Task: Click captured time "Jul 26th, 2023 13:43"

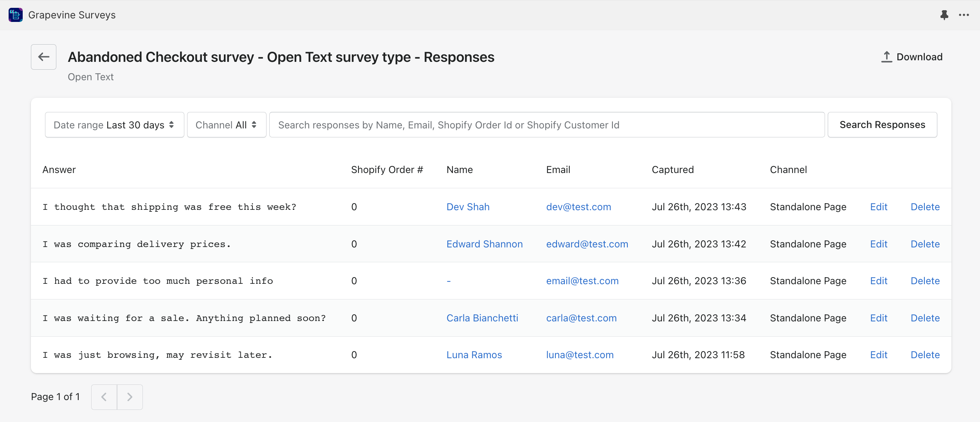Action: tap(699, 207)
